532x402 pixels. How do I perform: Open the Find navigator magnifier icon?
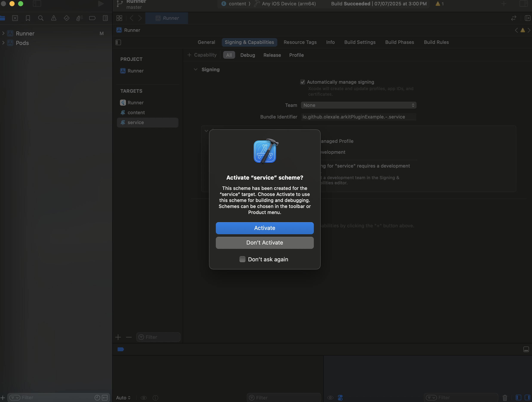[x=41, y=18]
